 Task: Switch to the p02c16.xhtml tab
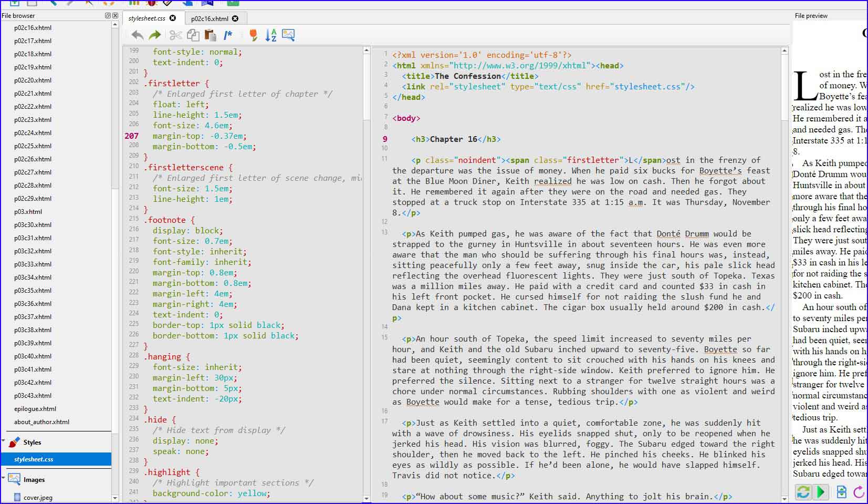[210, 18]
